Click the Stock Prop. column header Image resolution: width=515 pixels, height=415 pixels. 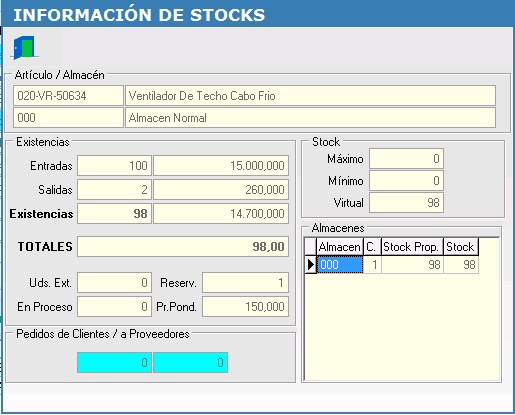click(412, 247)
